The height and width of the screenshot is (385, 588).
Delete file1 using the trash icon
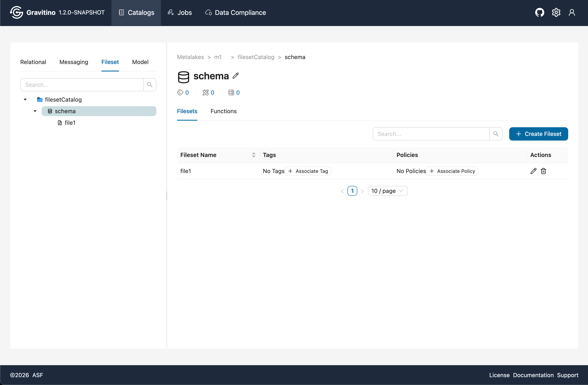tap(543, 171)
